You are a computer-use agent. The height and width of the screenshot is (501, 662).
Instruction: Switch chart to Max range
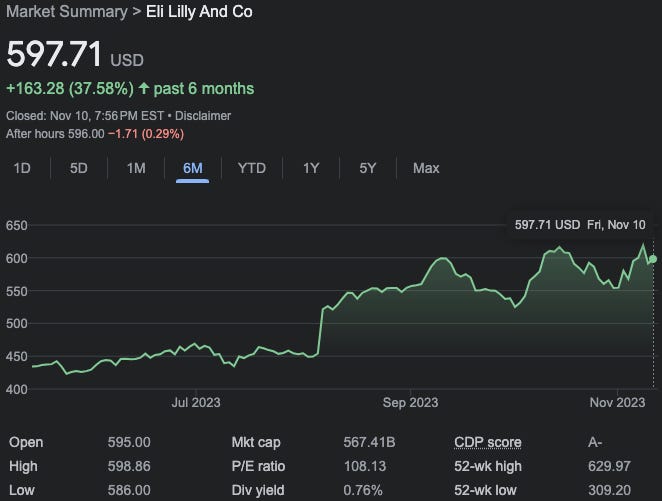pyautogui.click(x=426, y=168)
